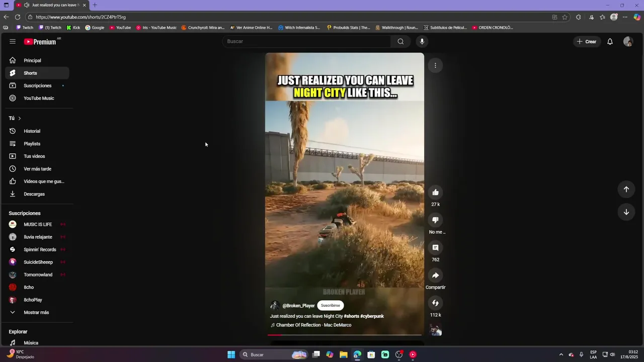Viewport: 644px width, 362px height.
Task: Open the taskbar volume control
Action: point(612,354)
